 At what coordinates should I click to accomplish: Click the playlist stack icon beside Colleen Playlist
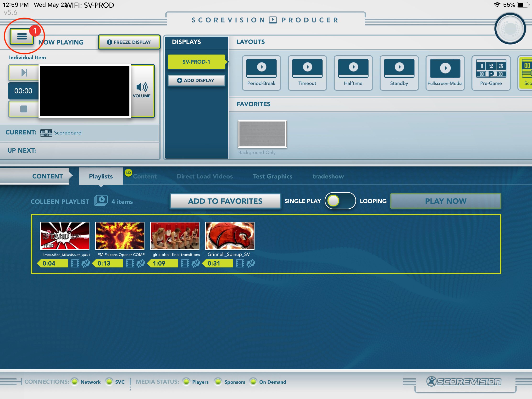[101, 200]
